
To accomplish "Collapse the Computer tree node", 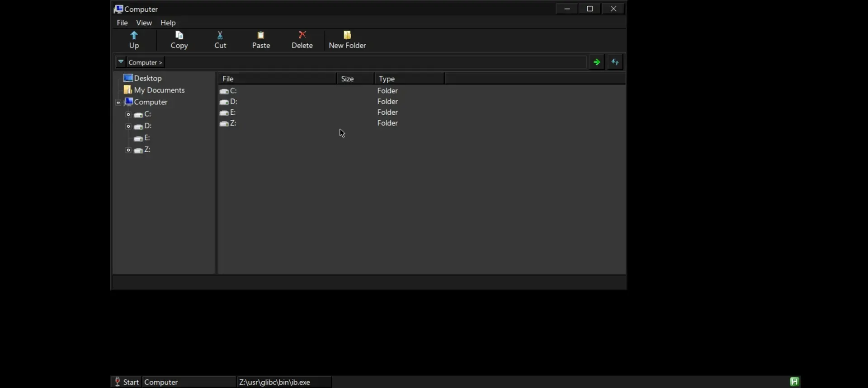I will [118, 103].
